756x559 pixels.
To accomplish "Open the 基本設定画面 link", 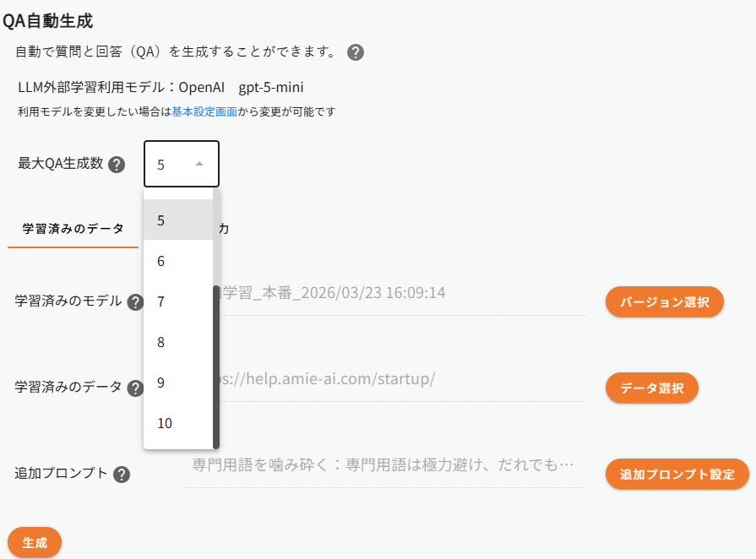I will (204, 111).
